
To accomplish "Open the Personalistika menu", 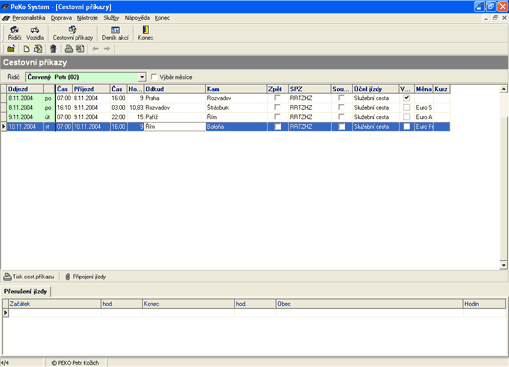I will point(29,18).
